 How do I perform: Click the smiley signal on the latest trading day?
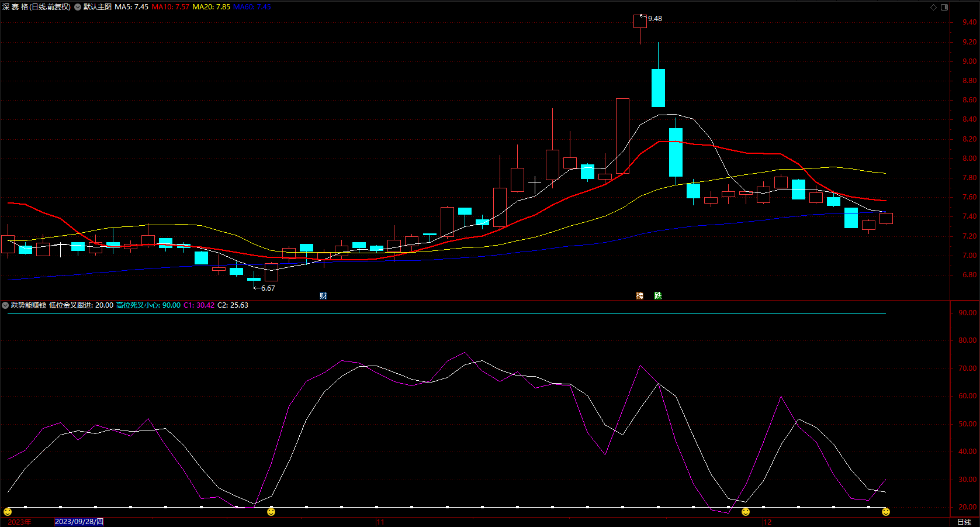point(886,512)
